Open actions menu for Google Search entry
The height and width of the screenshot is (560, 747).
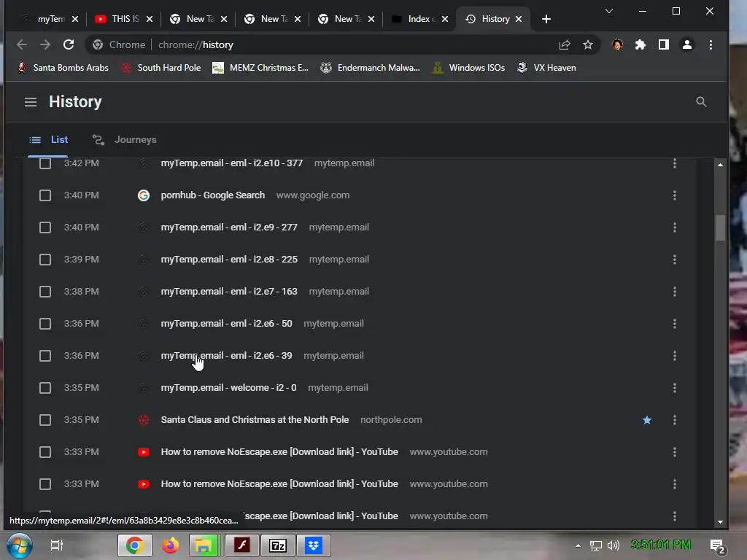point(675,195)
